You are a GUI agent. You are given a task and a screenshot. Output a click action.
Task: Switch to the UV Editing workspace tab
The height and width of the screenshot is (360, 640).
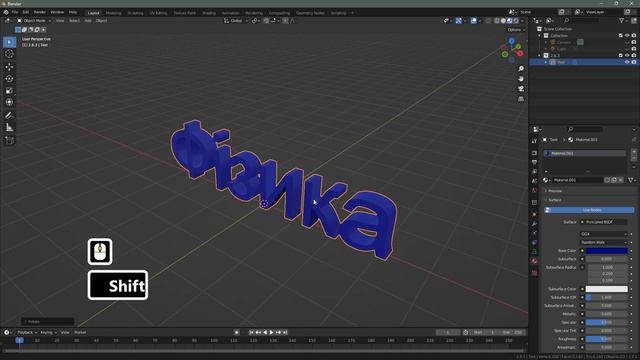click(x=158, y=13)
